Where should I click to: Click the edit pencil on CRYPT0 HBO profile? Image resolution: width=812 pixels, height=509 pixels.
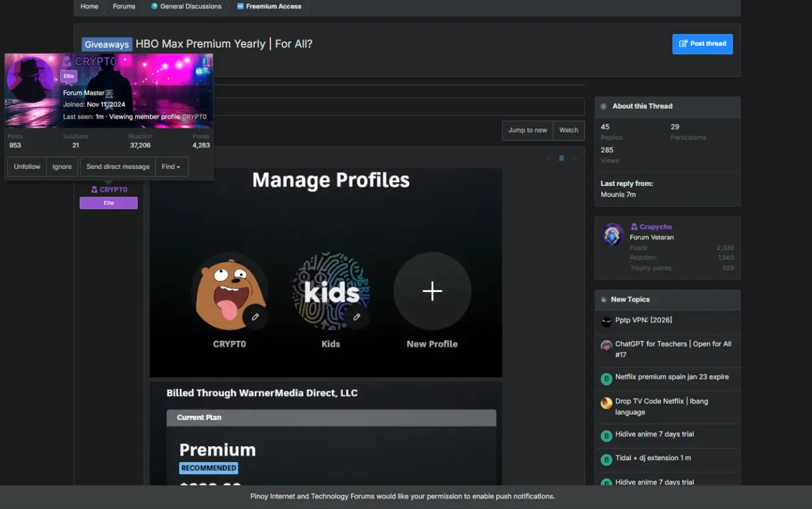coord(255,317)
